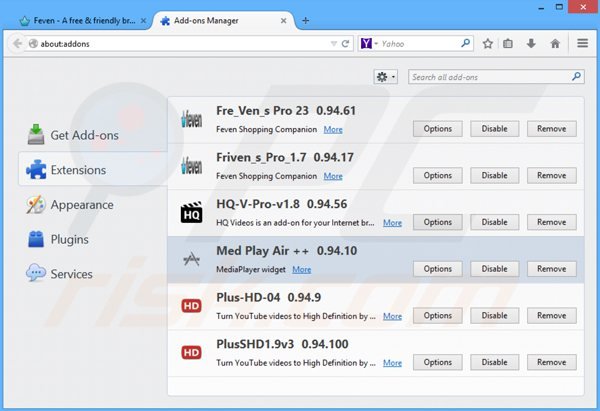Remove Fre_Ven_s Pro 23
Screen dimensions: 600x411
551,129
